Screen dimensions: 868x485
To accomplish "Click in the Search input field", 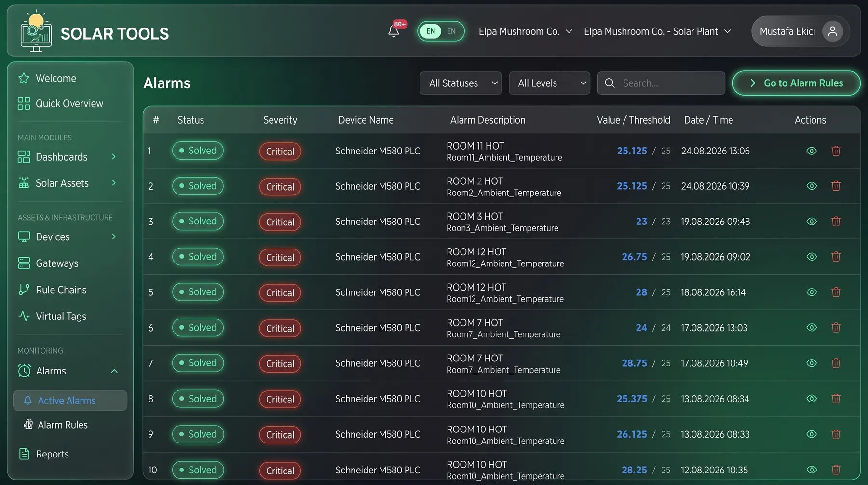I will pyautogui.click(x=661, y=83).
